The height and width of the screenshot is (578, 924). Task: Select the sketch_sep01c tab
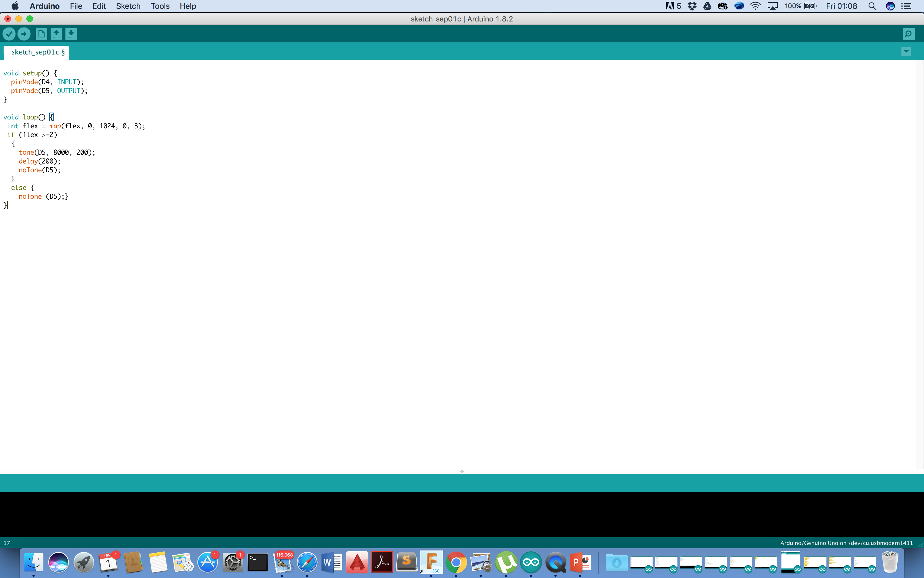[x=37, y=52]
